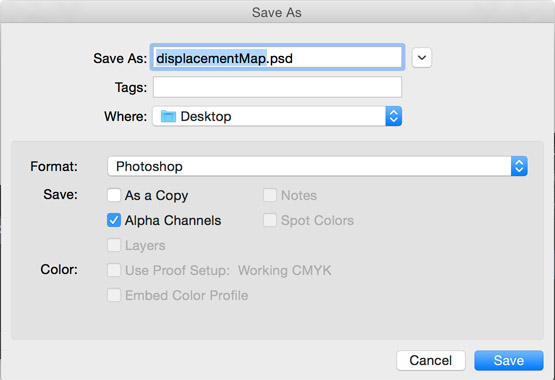
Task: Click the blue Save button
Action: (x=509, y=360)
